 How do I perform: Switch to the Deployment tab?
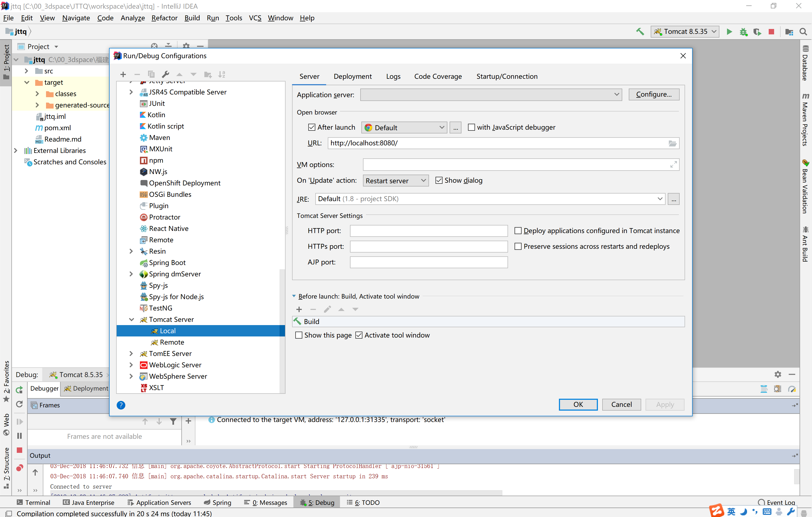pos(352,77)
